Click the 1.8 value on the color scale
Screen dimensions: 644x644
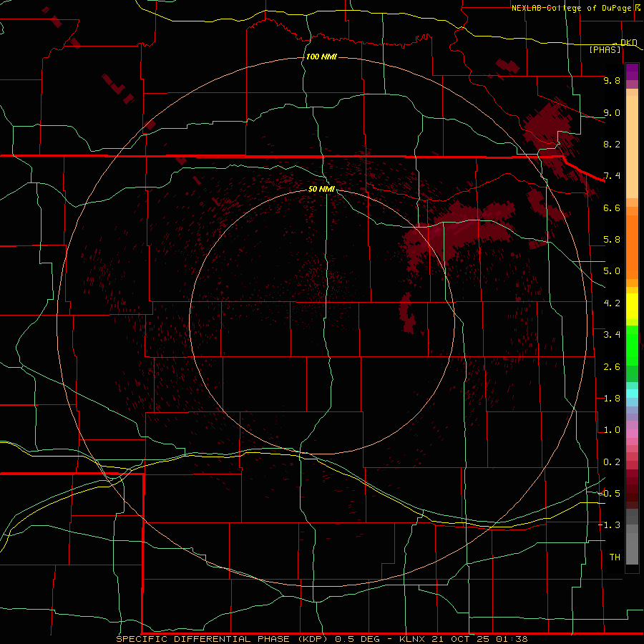click(x=612, y=399)
